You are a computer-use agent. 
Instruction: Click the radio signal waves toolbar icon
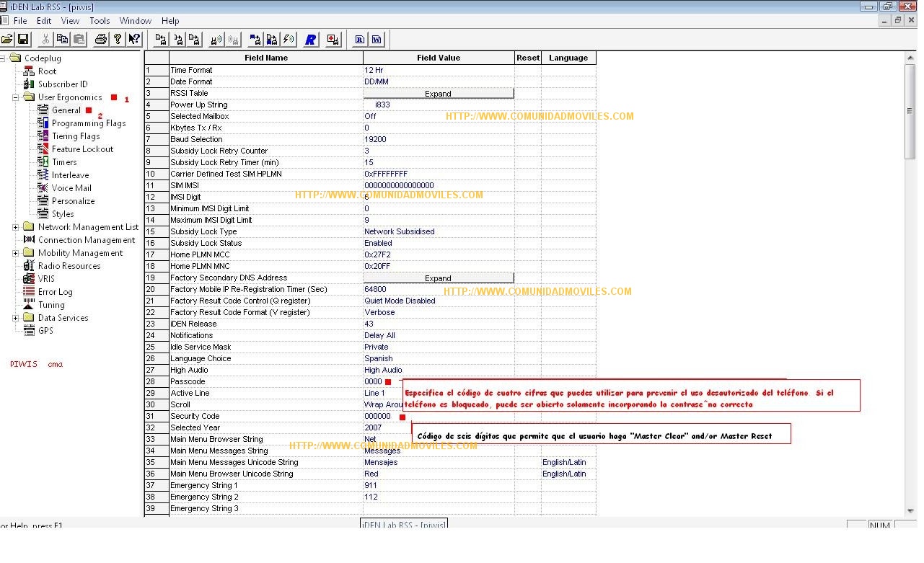216,39
